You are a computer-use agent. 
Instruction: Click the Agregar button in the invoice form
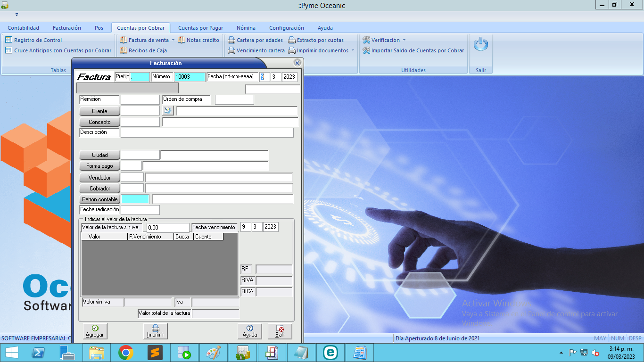point(95,331)
